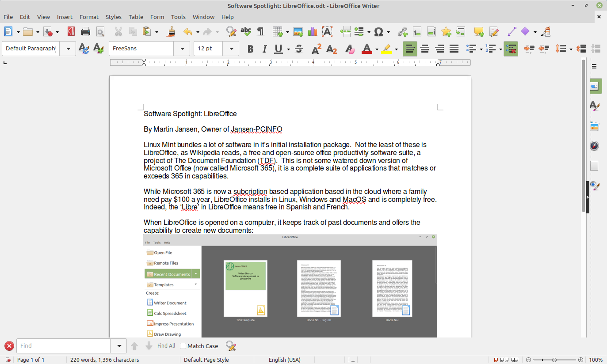Click the Find Previous up arrow

point(135,346)
